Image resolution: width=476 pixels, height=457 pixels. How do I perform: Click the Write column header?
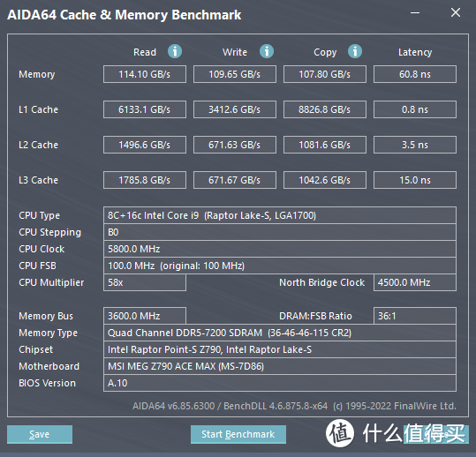click(x=235, y=52)
